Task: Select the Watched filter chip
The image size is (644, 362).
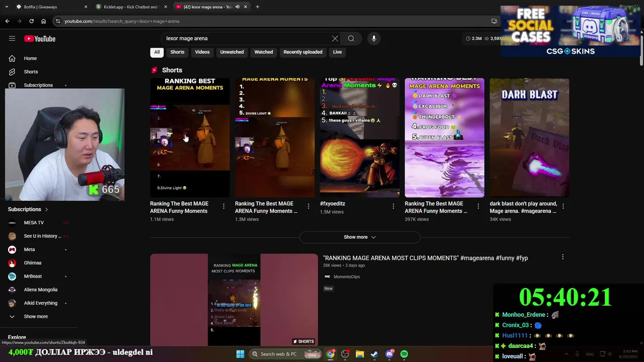Action: pos(264,52)
